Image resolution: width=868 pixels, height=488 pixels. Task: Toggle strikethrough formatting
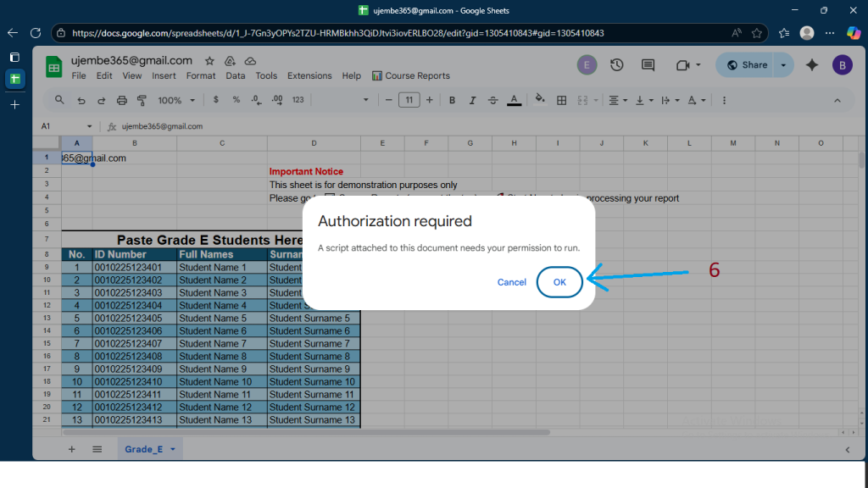pyautogui.click(x=492, y=100)
